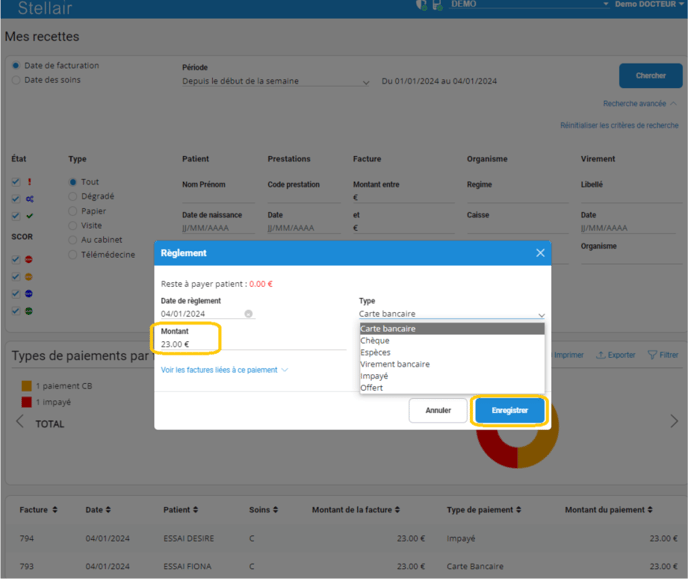Close the Règlement dialog with the X
Viewport: 688px width, 581px height.
click(x=540, y=253)
